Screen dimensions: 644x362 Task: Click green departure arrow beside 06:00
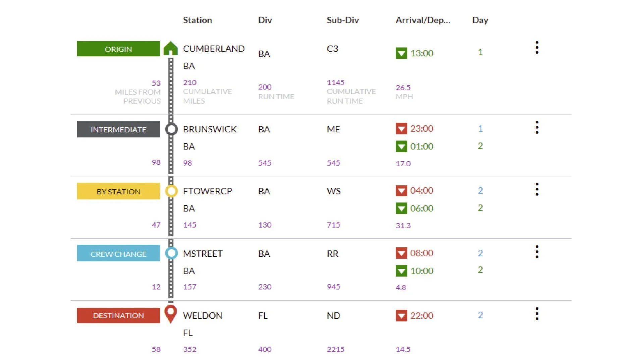(x=401, y=208)
